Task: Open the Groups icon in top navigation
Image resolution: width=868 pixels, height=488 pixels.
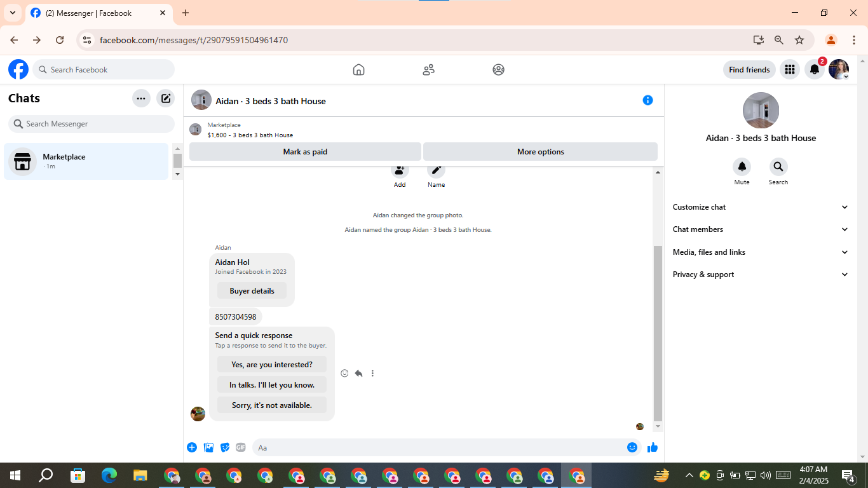Action: pyautogui.click(x=499, y=70)
